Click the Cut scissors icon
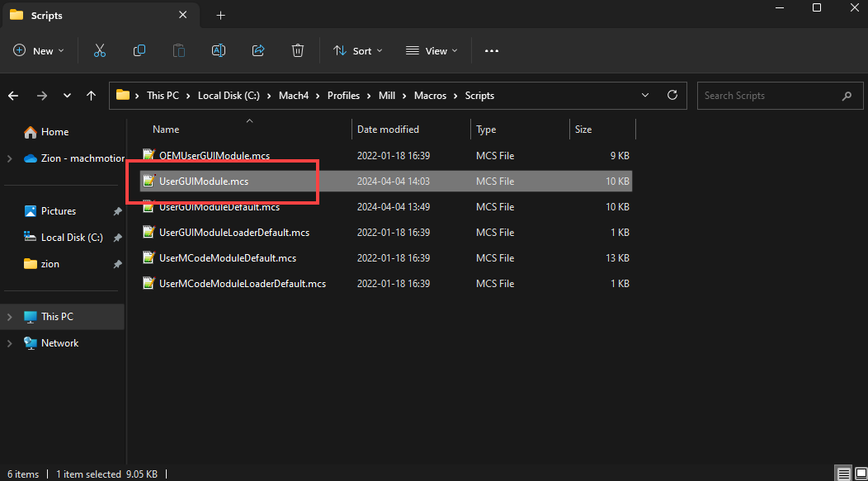868x481 pixels. pos(100,51)
